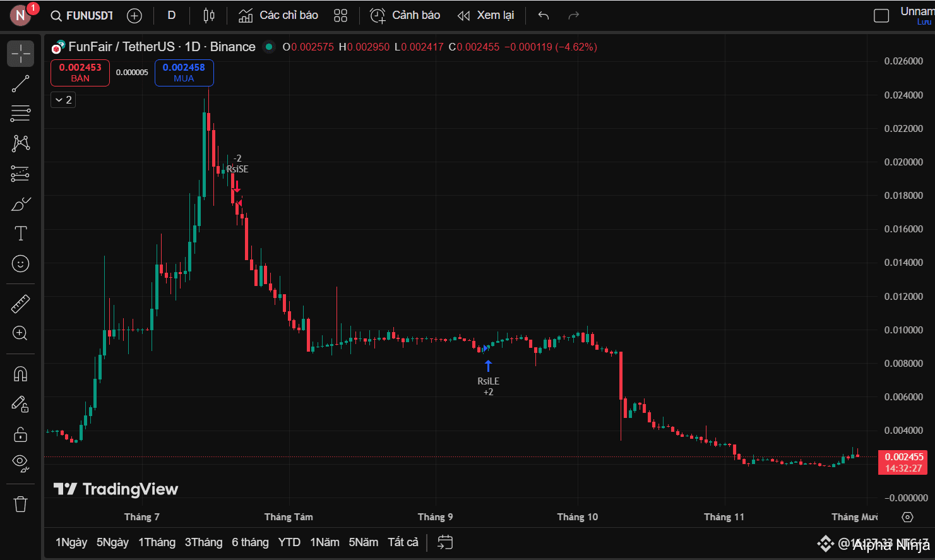Start bar replay with Xem lại
The width and height of the screenshot is (935, 560).
click(486, 16)
